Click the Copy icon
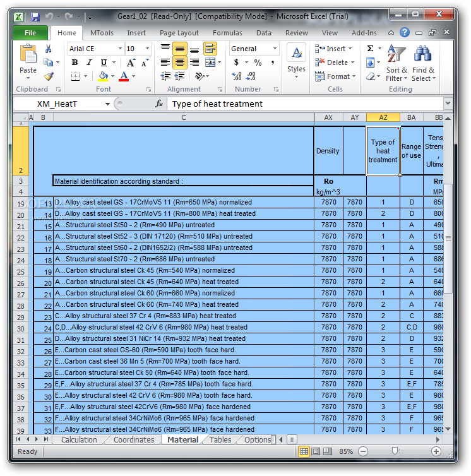Image resolution: width=471 pixels, height=476 pixels. [x=48, y=62]
